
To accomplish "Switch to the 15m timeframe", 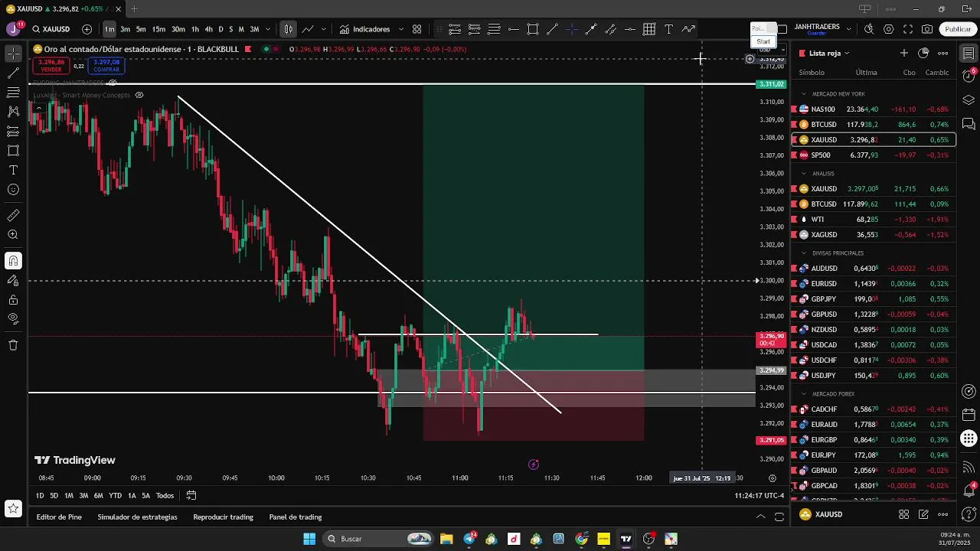I will (x=158, y=29).
